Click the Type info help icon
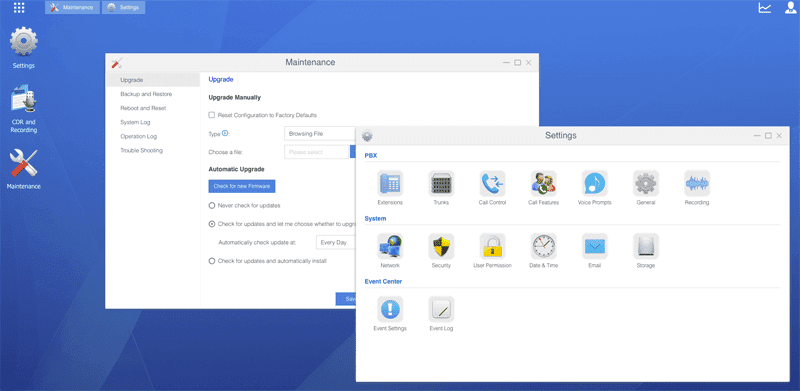The image size is (800, 391). click(225, 133)
